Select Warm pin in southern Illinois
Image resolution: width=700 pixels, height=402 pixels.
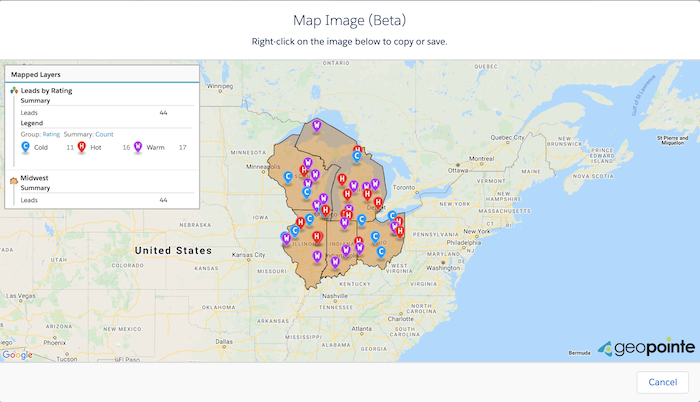coord(317,257)
